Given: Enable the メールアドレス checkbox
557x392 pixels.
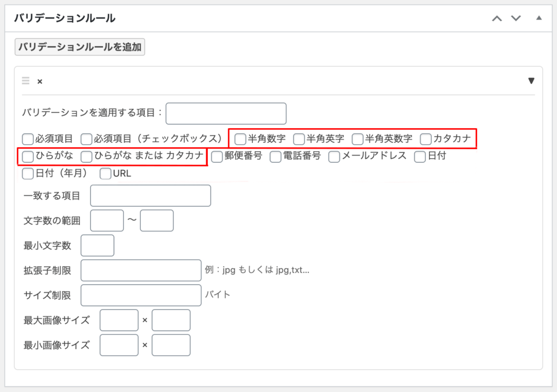Looking at the screenshot, I should click(335, 156).
